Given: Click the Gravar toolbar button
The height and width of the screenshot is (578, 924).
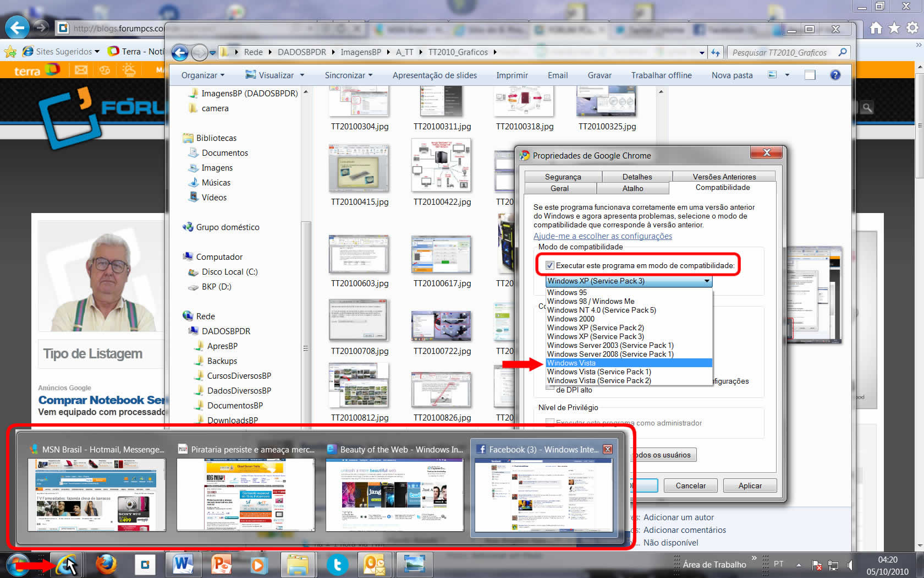Looking at the screenshot, I should (x=599, y=75).
